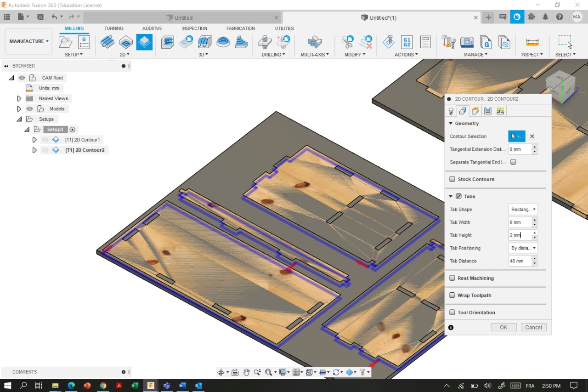
Task: Click the Post Process G1 G2 icon
Action: (406, 42)
